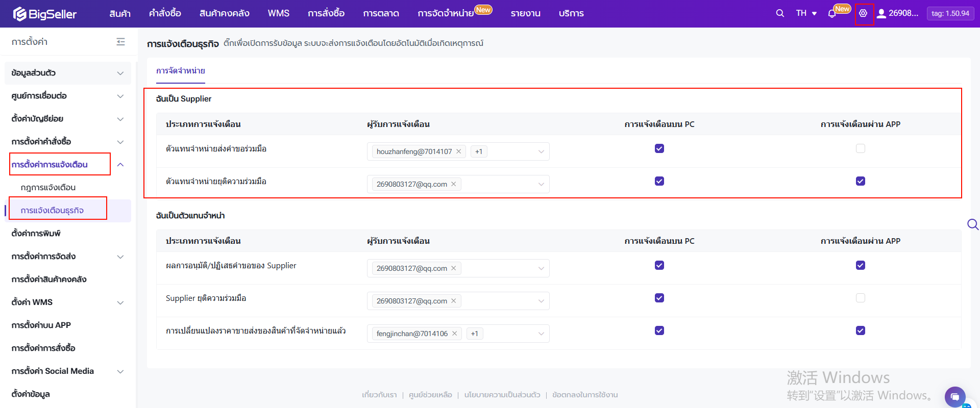980x408 pixels.
Task: Go to กฎการแจ้งเตือน in sidebar
Action: (x=48, y=188)
